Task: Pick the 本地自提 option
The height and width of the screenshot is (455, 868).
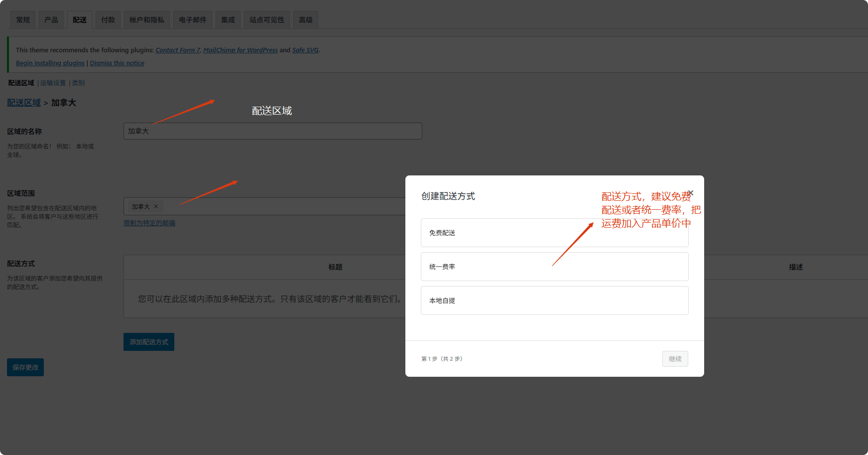Action: tap(554, 301)
